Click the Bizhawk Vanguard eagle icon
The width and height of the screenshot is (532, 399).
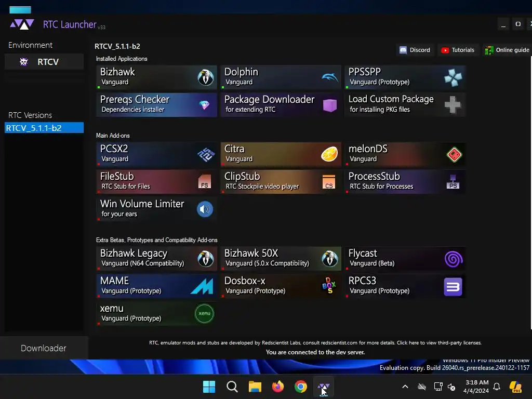tap(206, 77)
